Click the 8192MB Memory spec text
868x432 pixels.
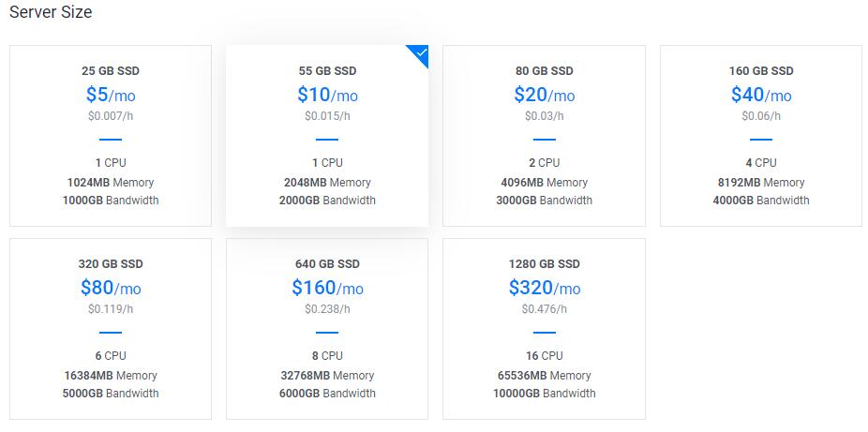click(x=760, y=183)
